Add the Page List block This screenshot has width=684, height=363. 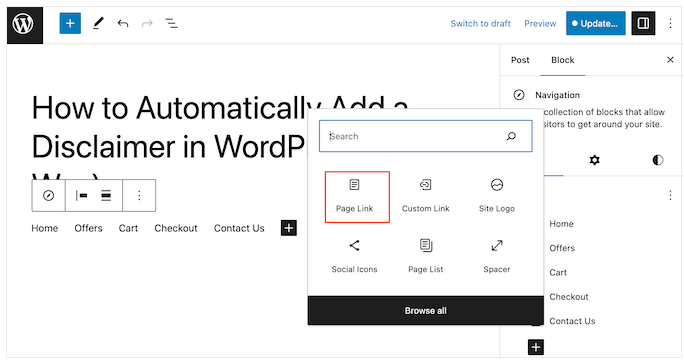click(x=425, y=257)
